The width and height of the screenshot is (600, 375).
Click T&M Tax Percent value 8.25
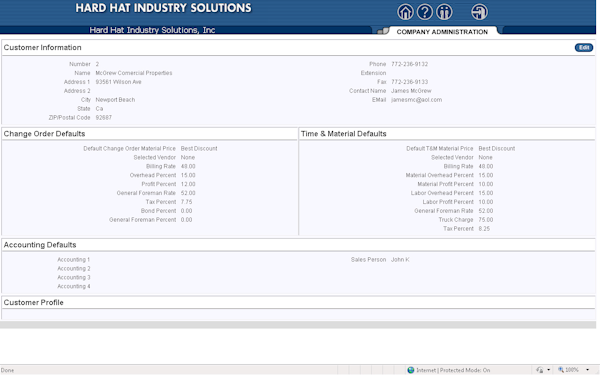click(484, 228)
